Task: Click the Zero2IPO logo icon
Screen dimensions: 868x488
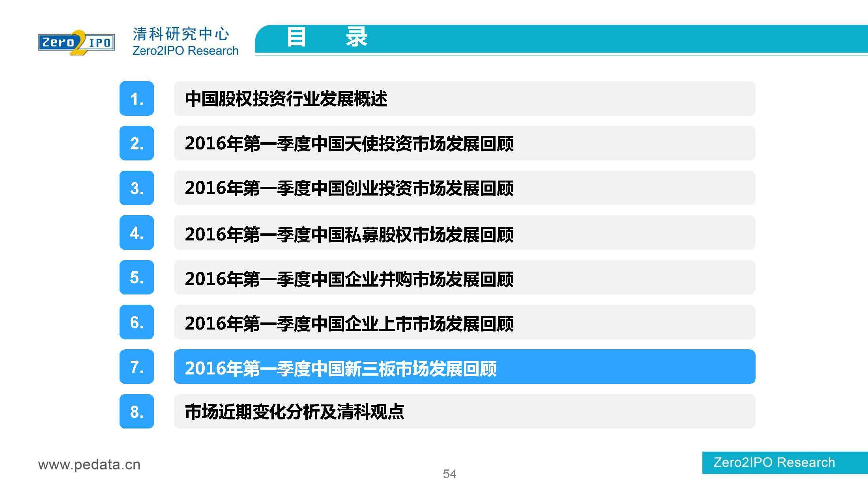Action: (76, 42)
